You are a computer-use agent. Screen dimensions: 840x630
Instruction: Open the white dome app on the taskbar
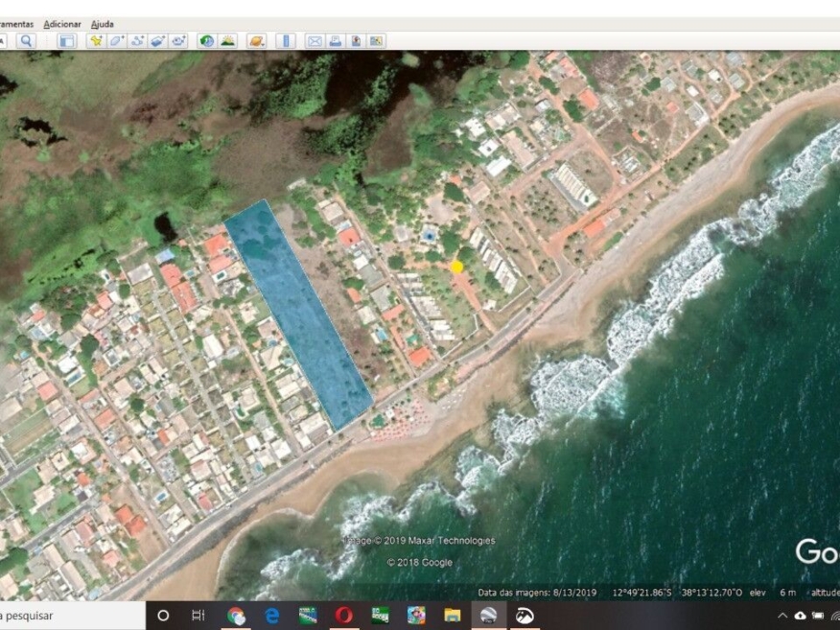pyautogui.click(x=524, y=616)
